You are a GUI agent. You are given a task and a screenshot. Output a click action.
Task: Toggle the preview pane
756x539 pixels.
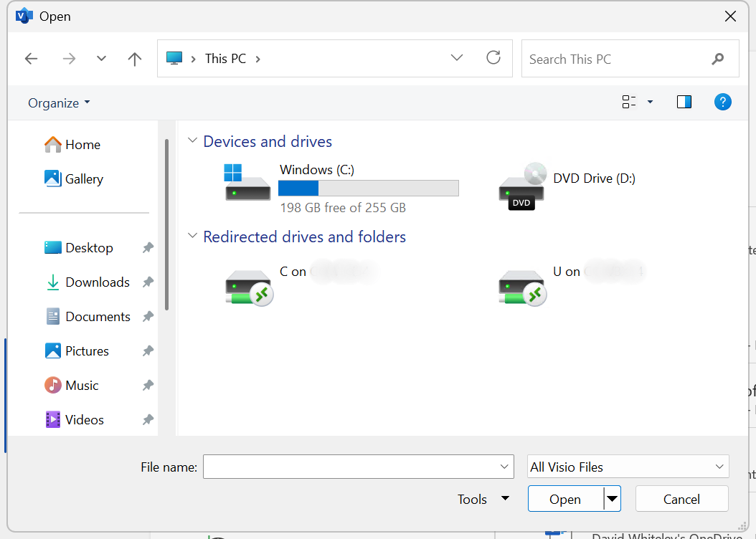click(684, 102)
